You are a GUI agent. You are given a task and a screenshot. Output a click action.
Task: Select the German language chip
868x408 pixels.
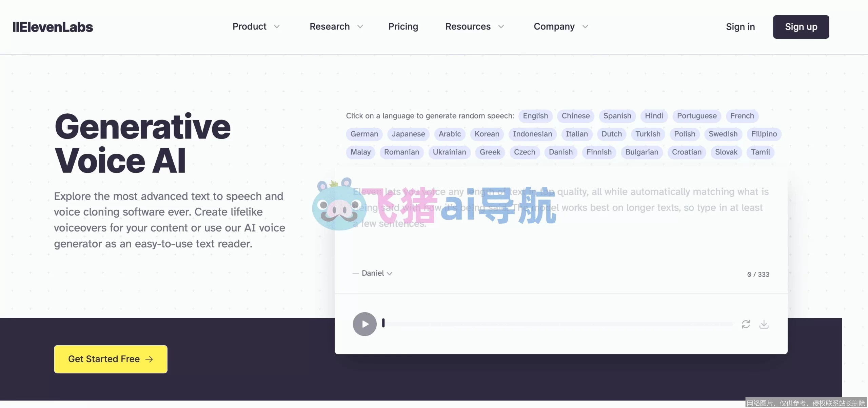[x=364, y=134]
